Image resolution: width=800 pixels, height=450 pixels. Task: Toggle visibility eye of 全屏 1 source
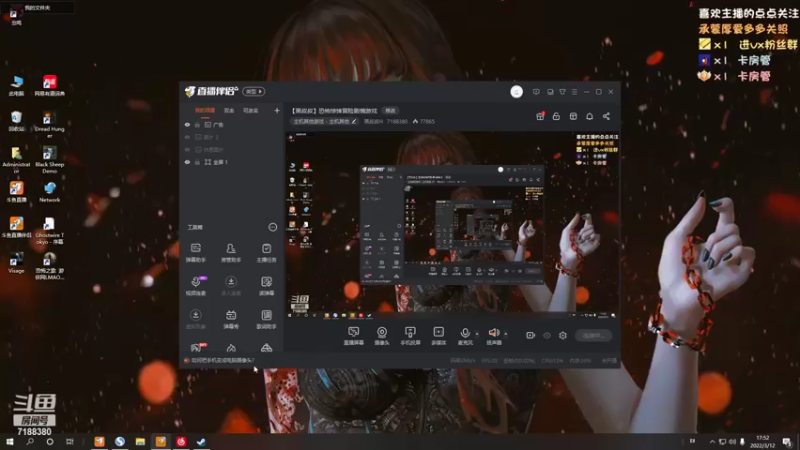187,162
